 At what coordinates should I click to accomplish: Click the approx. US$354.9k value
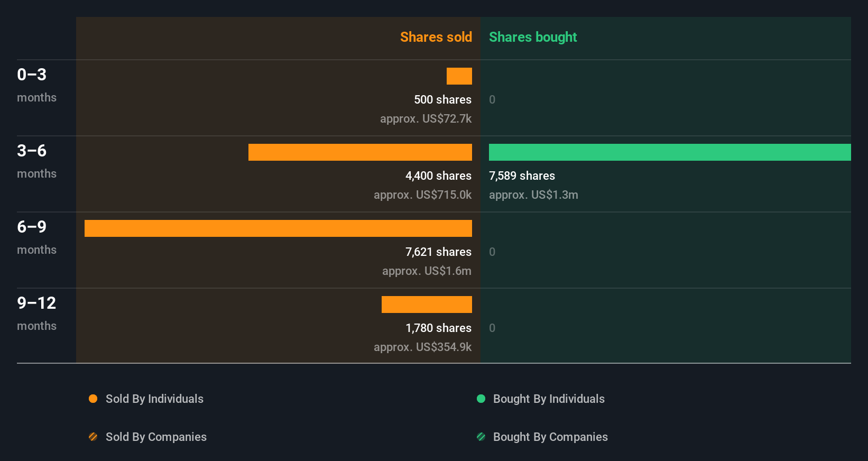(422, 347)
